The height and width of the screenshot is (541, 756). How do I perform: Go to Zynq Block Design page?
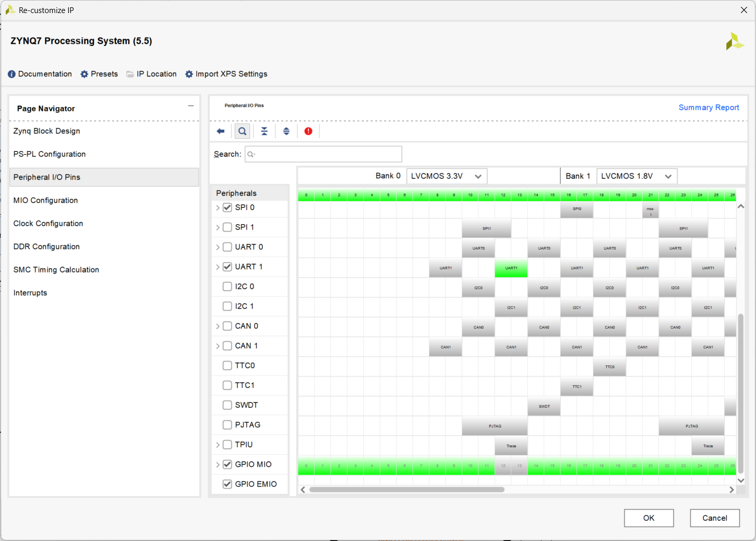click(104, 131)
